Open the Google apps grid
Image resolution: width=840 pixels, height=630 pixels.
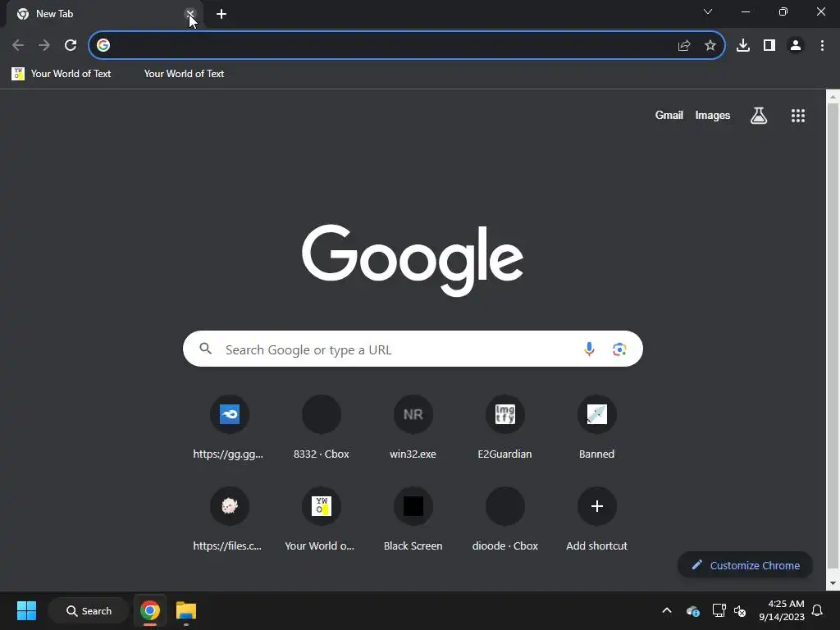click(798, 116)
